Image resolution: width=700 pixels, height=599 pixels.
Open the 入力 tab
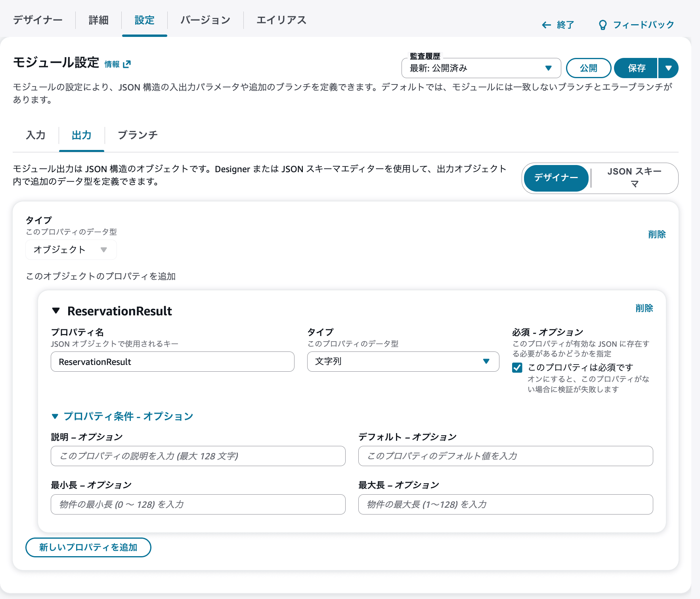pyautogui.click(x=36, y=135)
